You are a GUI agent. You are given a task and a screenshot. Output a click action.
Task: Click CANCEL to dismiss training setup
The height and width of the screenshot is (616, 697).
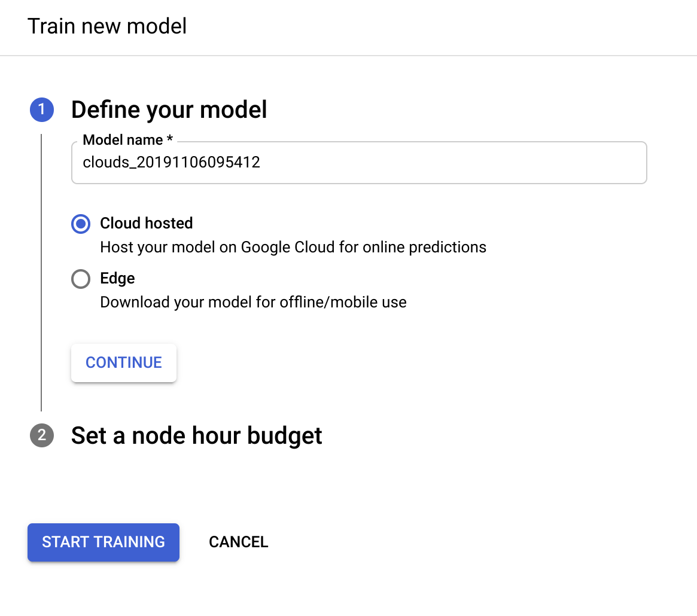238,542
